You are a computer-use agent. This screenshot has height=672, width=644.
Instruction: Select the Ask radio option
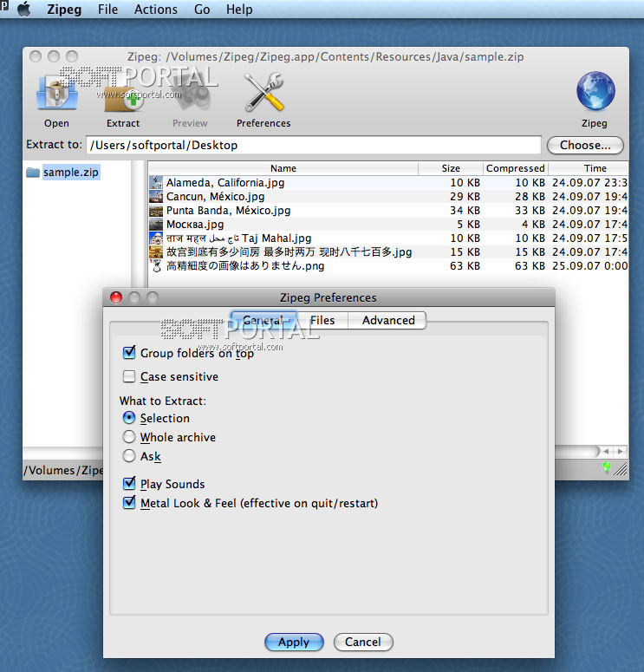point(129,455)
